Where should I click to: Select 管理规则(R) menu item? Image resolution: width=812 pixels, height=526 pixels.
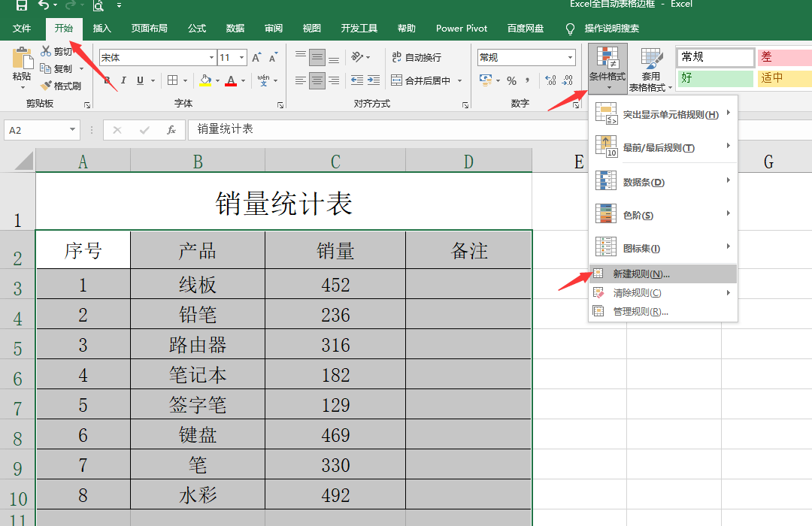click(663, 311)
